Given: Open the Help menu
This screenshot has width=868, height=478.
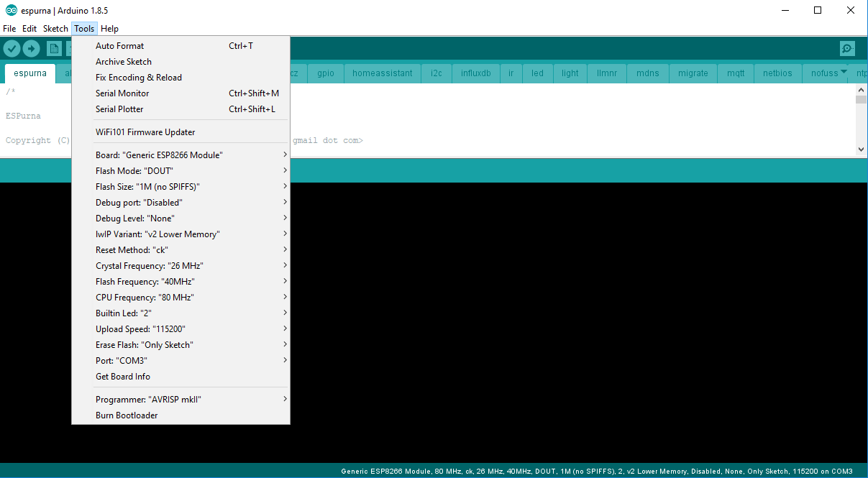Looking at the screenshot, I should point(109,29).
